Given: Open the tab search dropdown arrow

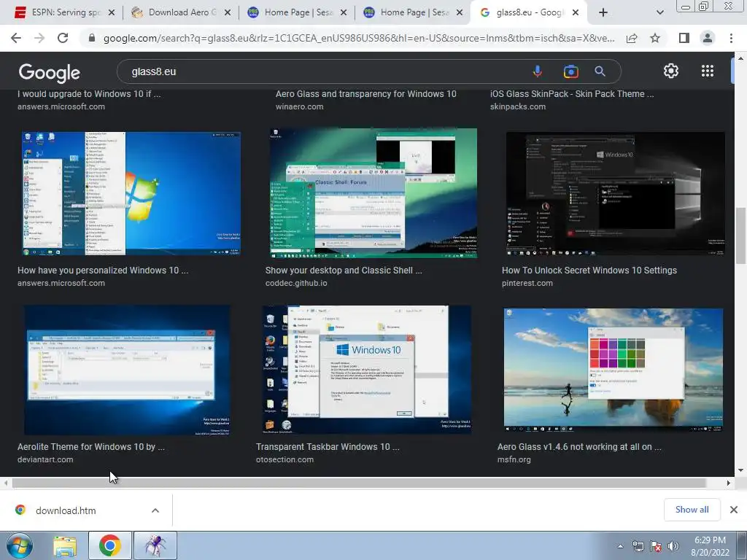Looking at the screenshot, I should (x=659, y=12).
